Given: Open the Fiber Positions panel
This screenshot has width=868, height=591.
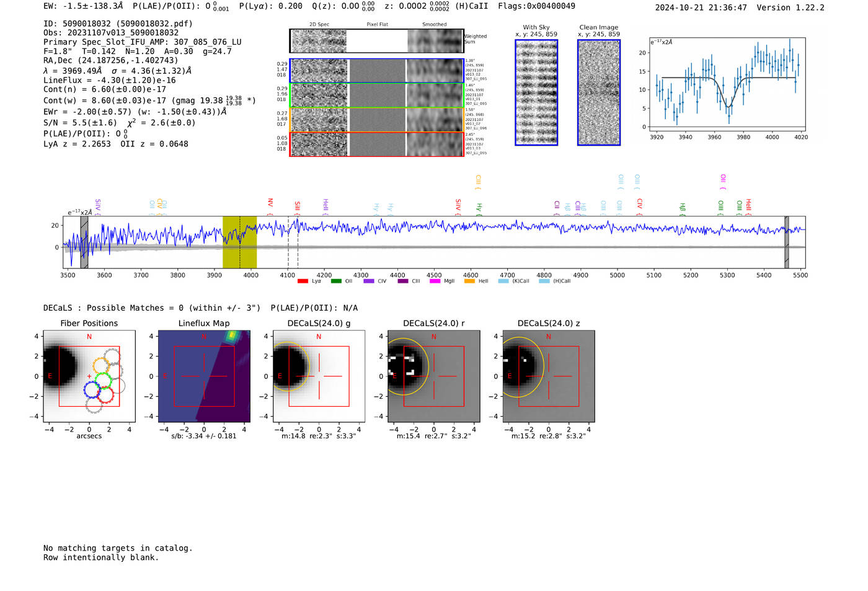Looking at the screenshot, I should 89,376.
